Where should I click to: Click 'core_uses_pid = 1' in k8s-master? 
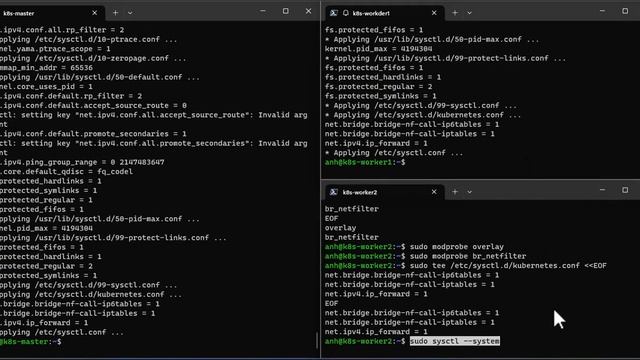pyautogui.click(x=47, y=87)
